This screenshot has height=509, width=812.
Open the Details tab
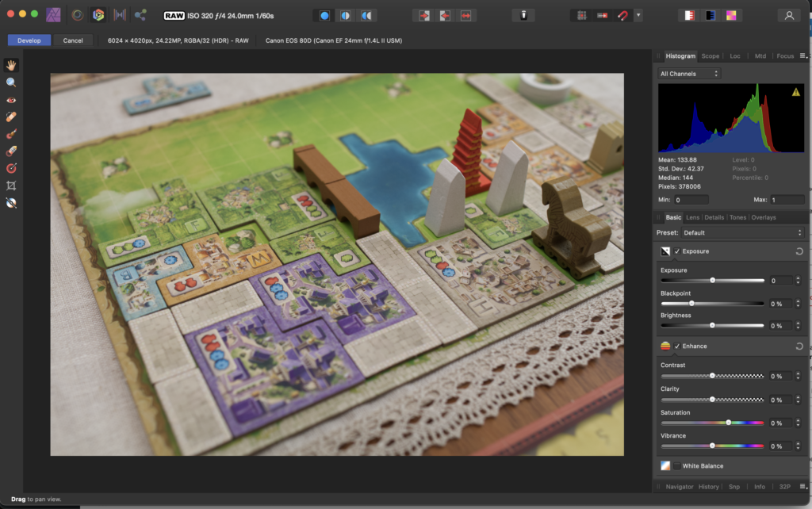714,217
